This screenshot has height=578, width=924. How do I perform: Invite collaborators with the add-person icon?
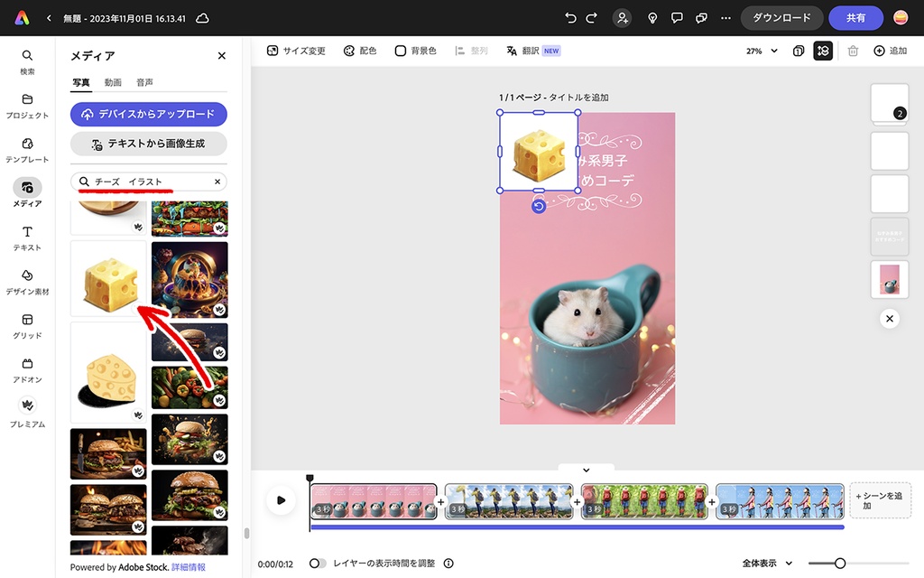tap(623, 18)
